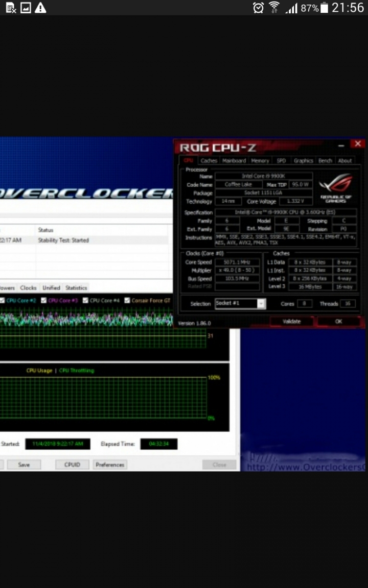Tap the warning triangle notification icon

(x=40, y=8)
